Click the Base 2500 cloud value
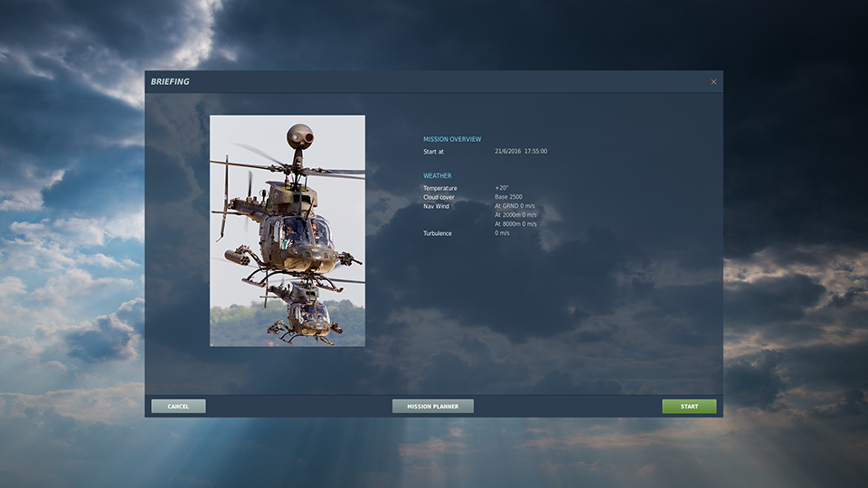The height and width of the screenshot is (488, 868). [x=508, y=197]
